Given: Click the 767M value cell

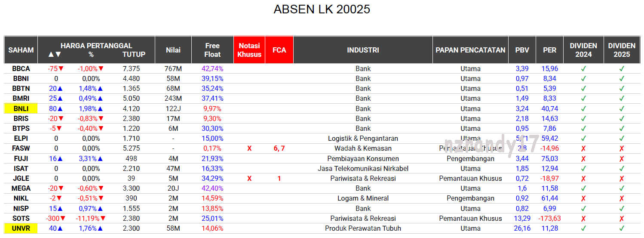Looking at the screenshot, I should coord(173,69).
